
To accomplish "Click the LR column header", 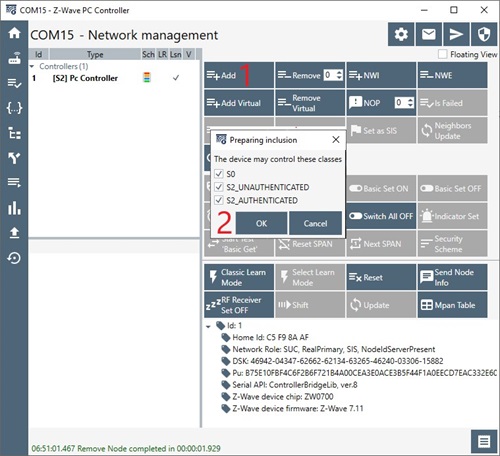I will (162, 54).
